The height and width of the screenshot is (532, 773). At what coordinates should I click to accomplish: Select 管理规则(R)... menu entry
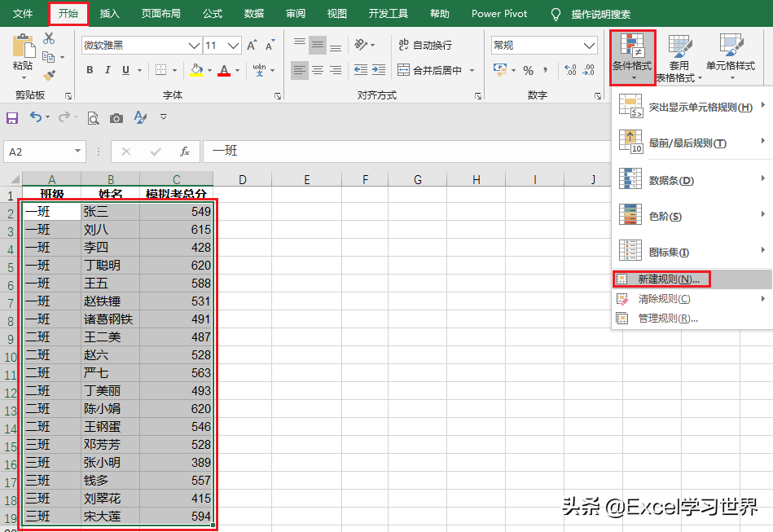692,318
